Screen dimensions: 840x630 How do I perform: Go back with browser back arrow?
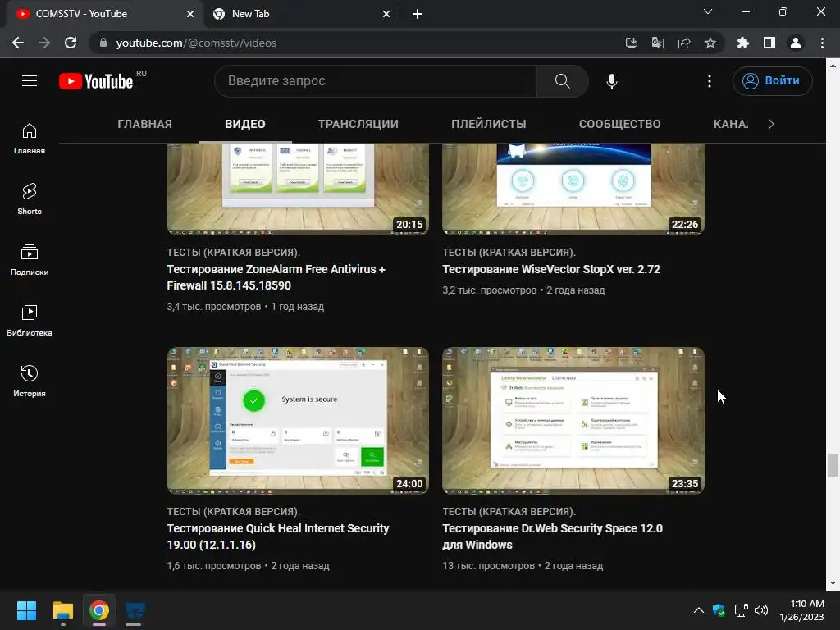[x=18, y=43]
